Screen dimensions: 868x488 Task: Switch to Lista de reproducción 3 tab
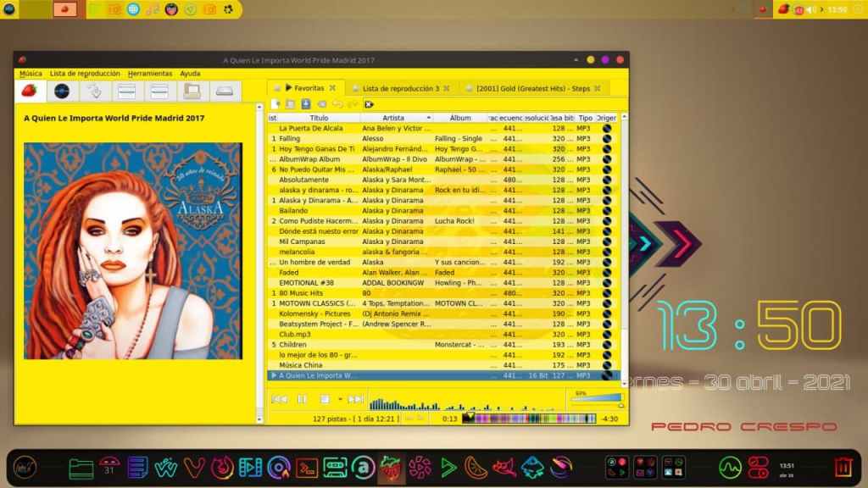point(400,88)
